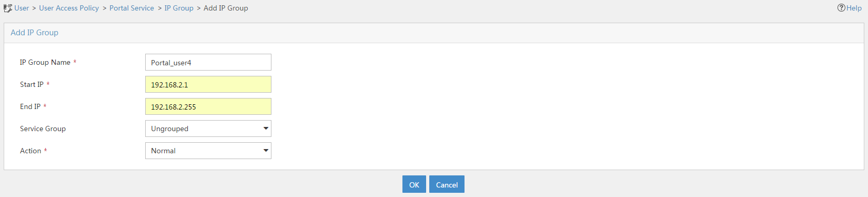Click the Add IP Group breadcrumb text
The height and width of the screenshot is (197, 868).
tap(226, 8)
